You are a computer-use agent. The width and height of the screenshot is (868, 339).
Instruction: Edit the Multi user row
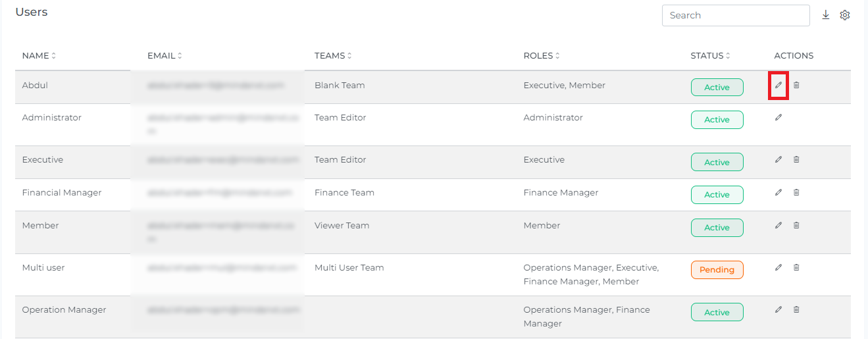(x=779, y=267)
